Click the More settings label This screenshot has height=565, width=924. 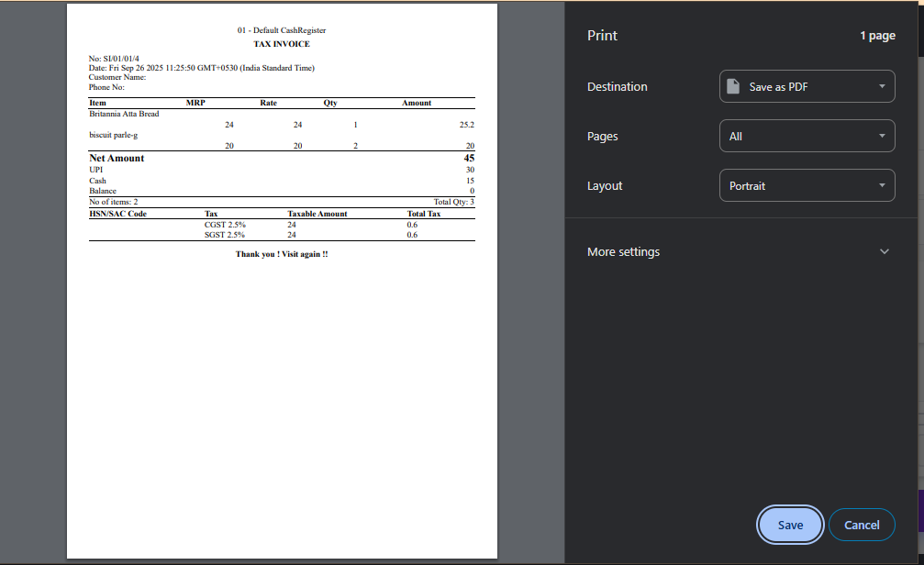[x=623, y=252]
